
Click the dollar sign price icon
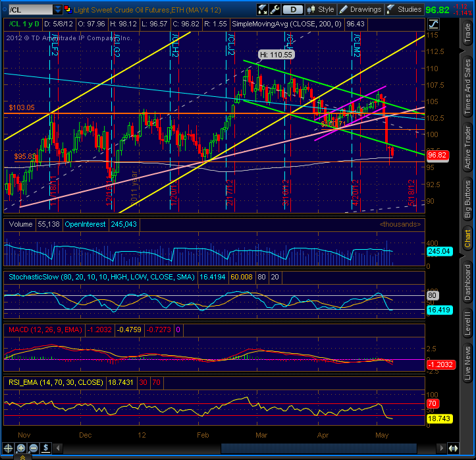(45, 448)
